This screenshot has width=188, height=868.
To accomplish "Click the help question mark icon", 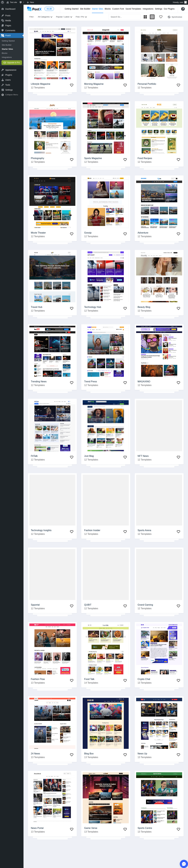I will 183,9.
